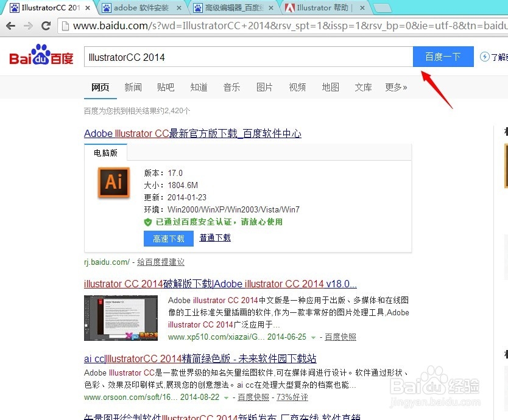
Task: Select the 知道 search category
Action: (199, 87)
